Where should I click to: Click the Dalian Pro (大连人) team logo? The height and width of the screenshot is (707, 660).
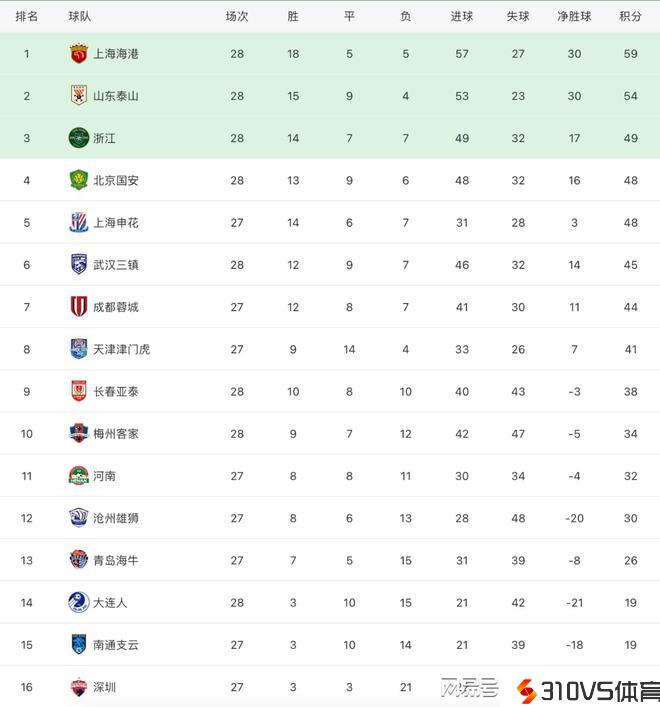point(79,603)
